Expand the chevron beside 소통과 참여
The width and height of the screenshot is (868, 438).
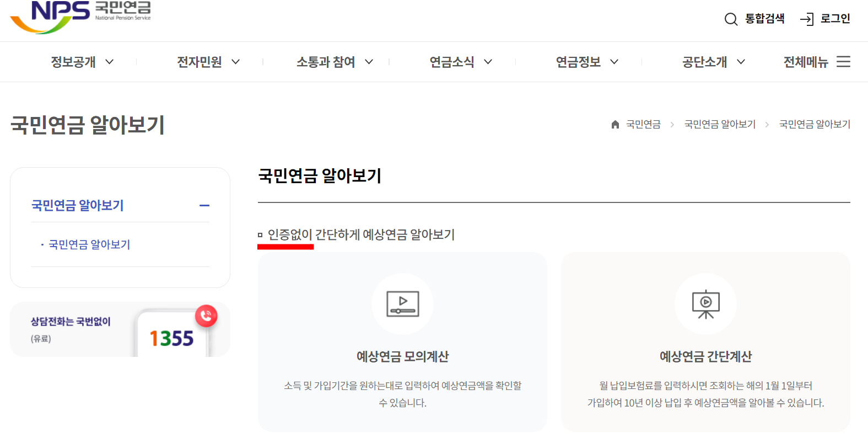click(369, 62)
